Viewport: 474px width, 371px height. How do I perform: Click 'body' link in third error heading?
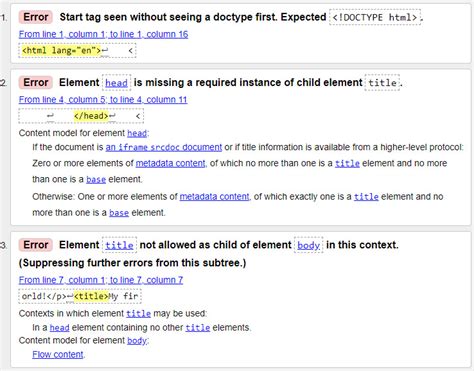(x=309, y=245)
